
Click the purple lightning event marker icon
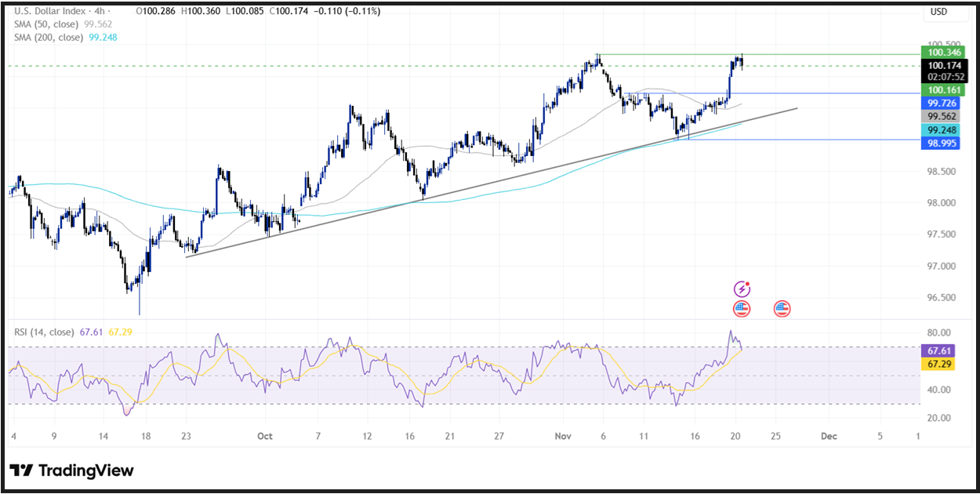742,288
